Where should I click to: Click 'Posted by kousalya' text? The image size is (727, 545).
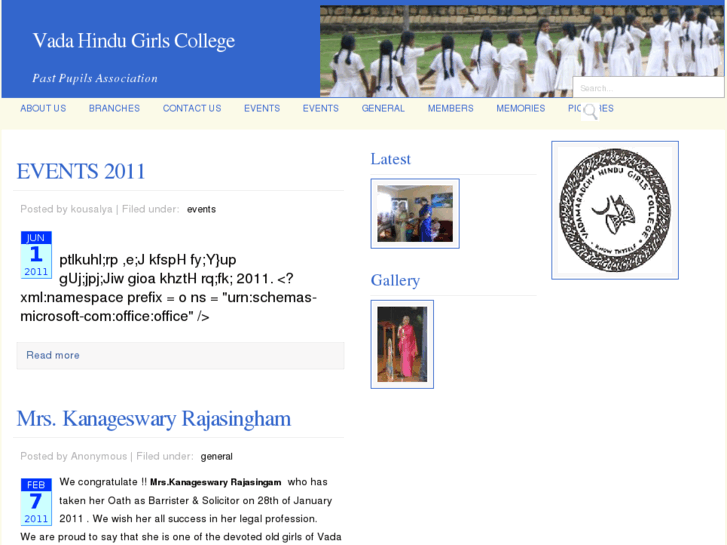pyautogui.click(x=66, y=209)
